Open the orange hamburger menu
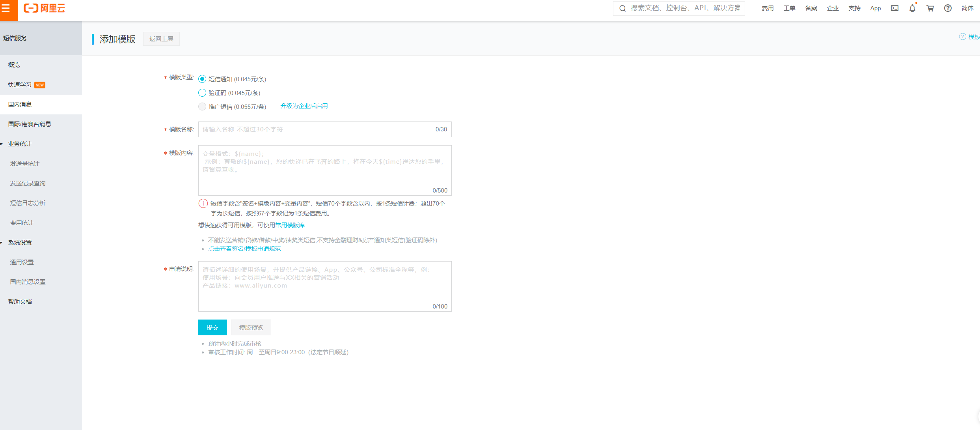The width and height of the screenshot is (980, 430). coord(6,9)
